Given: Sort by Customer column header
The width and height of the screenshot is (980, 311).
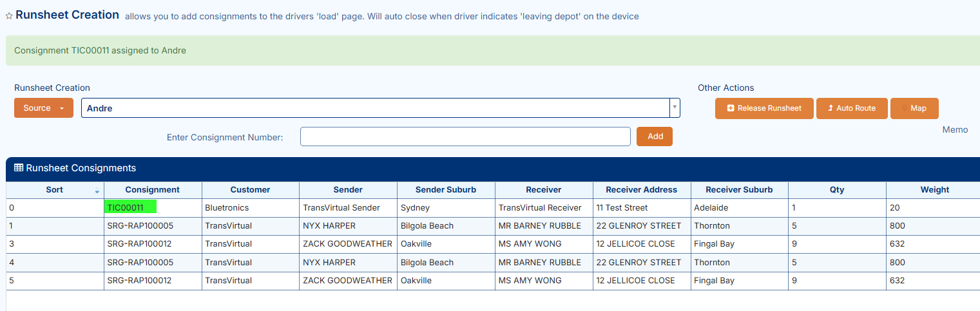Looking at the screenshot, I should [251, 190].
